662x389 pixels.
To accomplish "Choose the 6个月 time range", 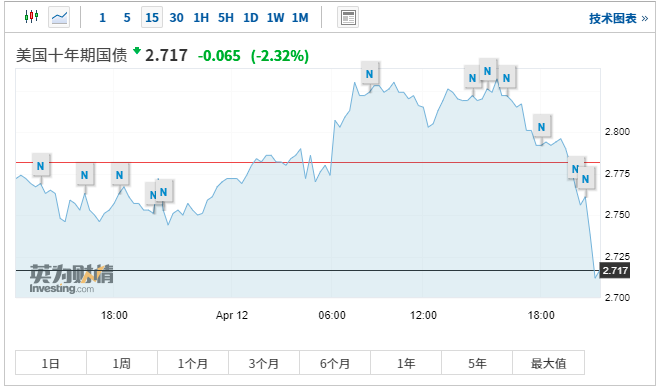I will [x=335, y=363].
